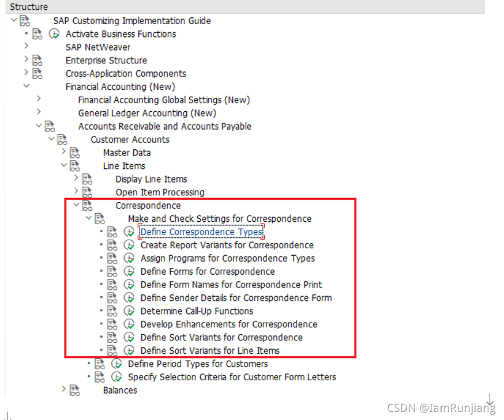Execute Define Sender Details for Correspondence Form
This screenshot has height=420, width=504.
coord(129,298)
